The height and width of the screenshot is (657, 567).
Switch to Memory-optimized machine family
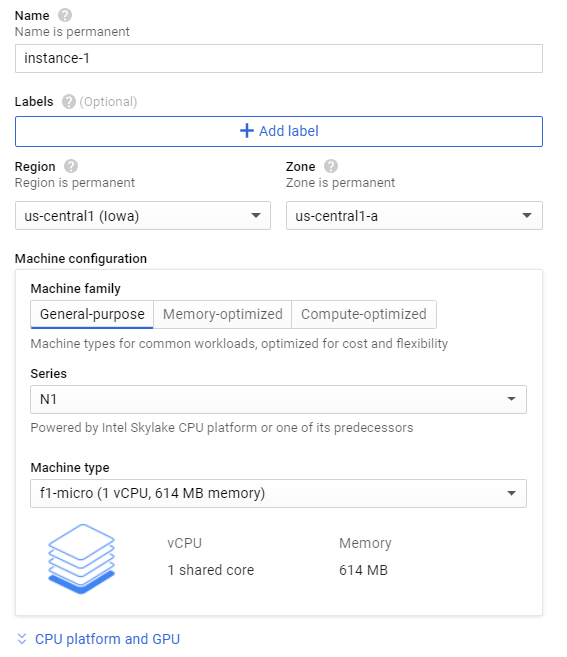point(223,314)
